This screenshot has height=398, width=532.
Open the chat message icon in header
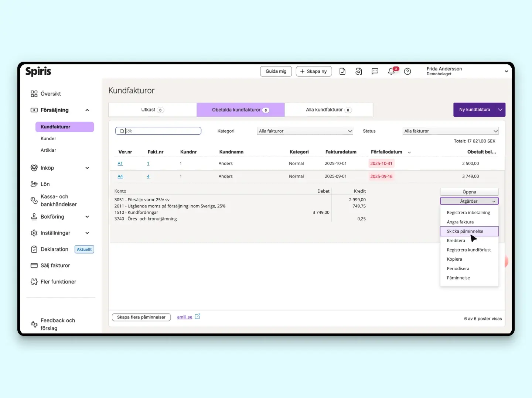pyautogui.click(x=375, y=71)
